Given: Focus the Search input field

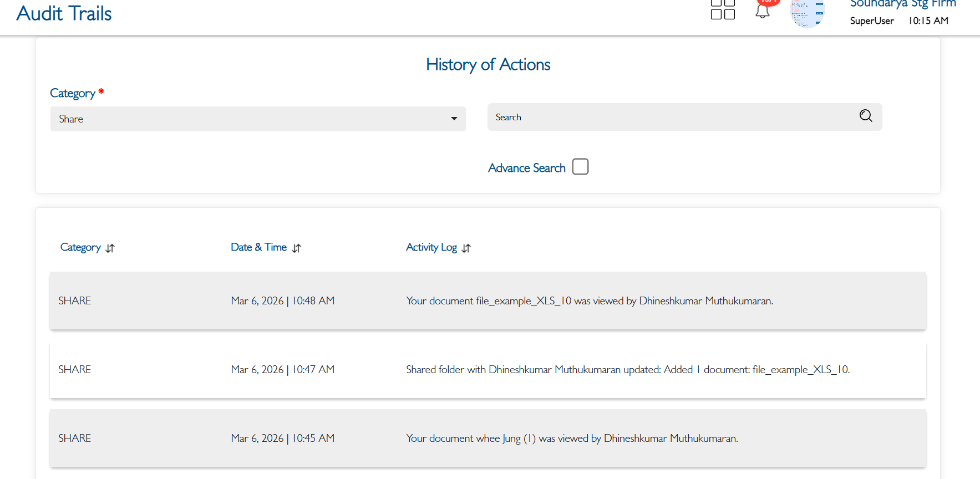Looking at the screenshot, I should 671,117.
